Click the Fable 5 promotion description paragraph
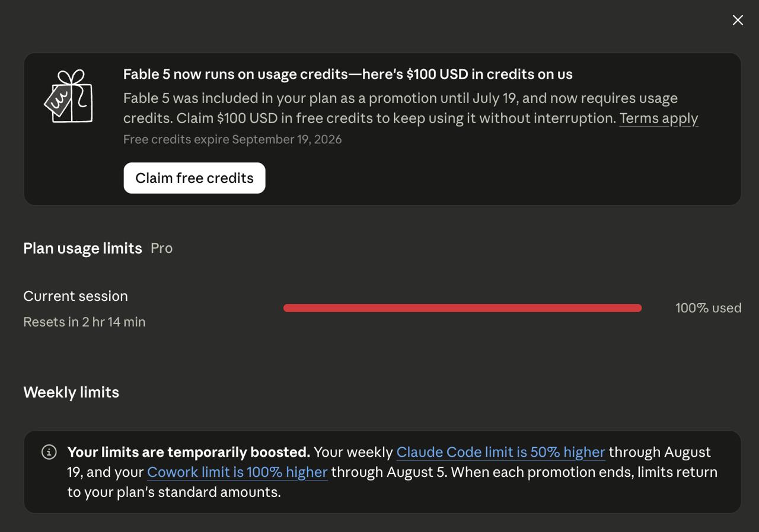The width and height of the screenshot is (759, 532). pos(410,108)
